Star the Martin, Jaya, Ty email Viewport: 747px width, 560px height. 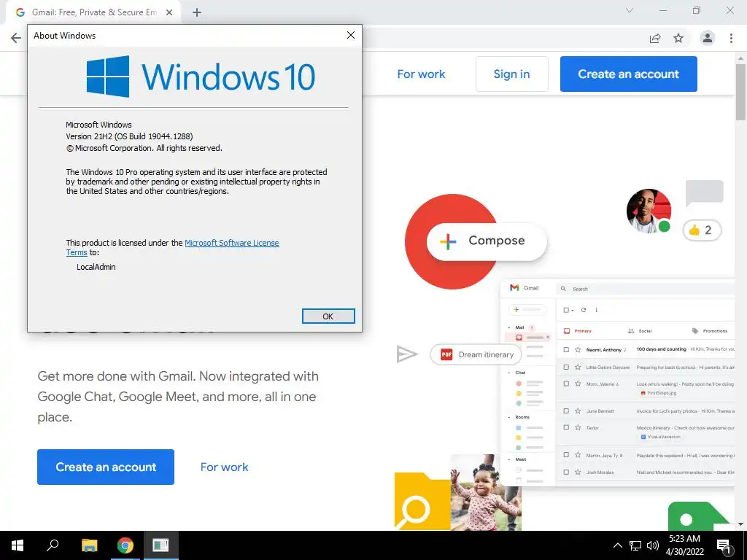(578, 455)
